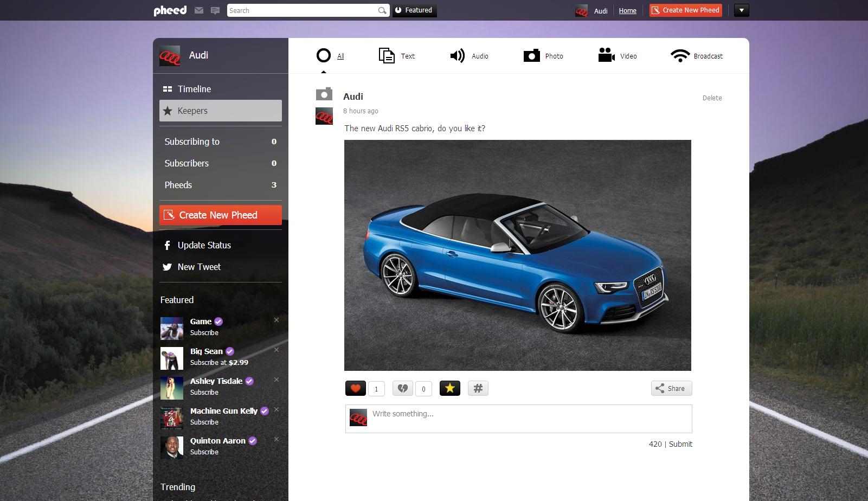Dismiss Quinton Aaron from Featured
Screen dimensions: 868x501
click(277, 439)
